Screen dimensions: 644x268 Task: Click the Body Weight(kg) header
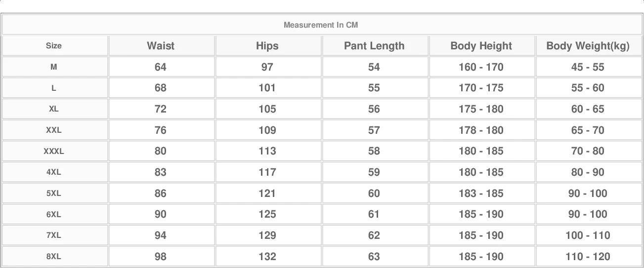[x=588, y=46]
